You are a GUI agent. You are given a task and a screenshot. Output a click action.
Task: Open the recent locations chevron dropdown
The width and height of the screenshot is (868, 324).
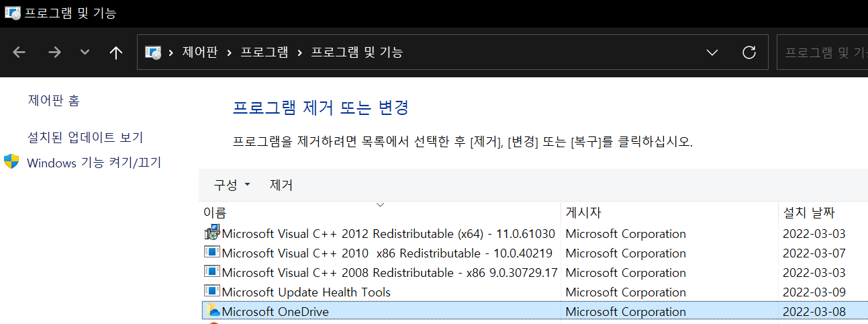coord(85,52)
